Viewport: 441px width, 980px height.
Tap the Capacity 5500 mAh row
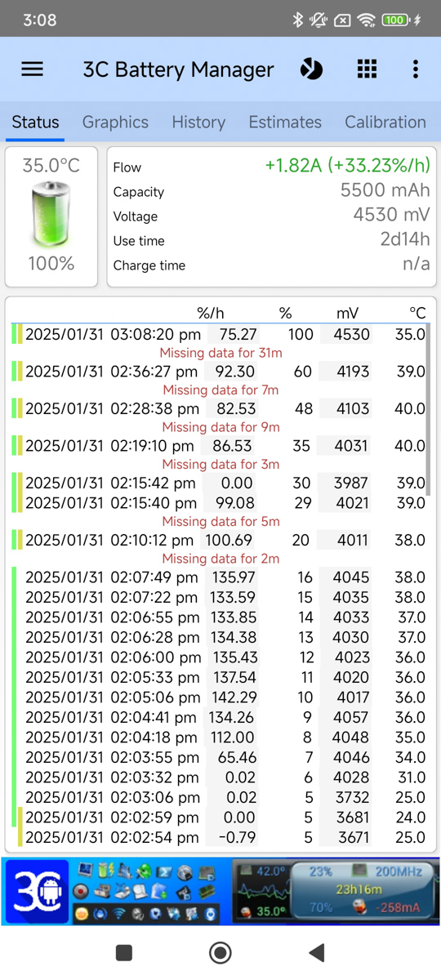271,191
